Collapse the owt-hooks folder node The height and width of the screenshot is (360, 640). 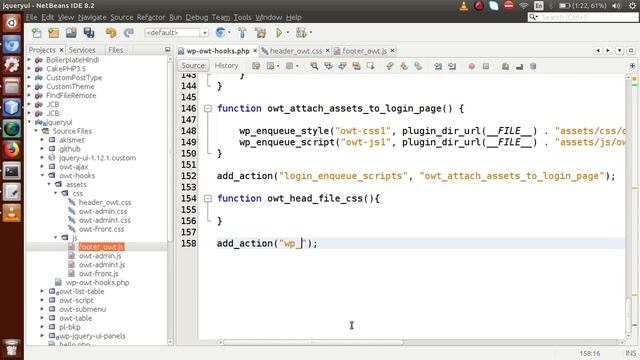[x=42, y=176]
